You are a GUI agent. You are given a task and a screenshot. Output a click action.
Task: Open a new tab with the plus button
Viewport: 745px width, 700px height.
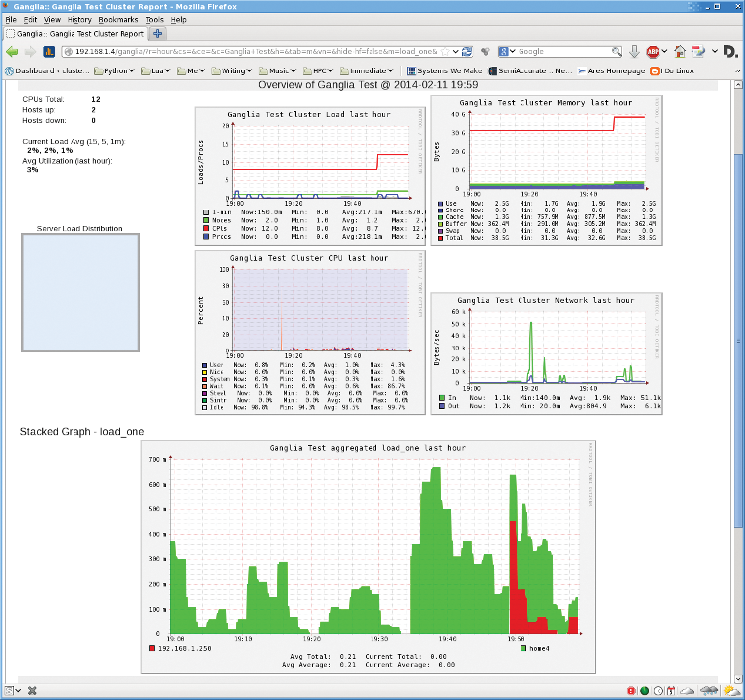158,33
